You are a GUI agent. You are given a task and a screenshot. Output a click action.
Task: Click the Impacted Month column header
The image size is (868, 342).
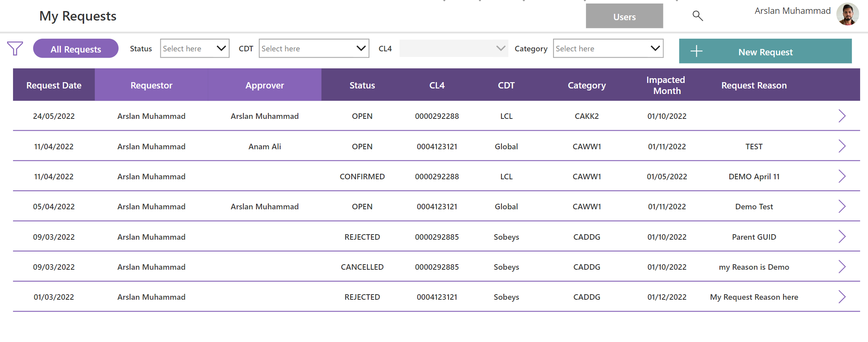tap(667, 85)
